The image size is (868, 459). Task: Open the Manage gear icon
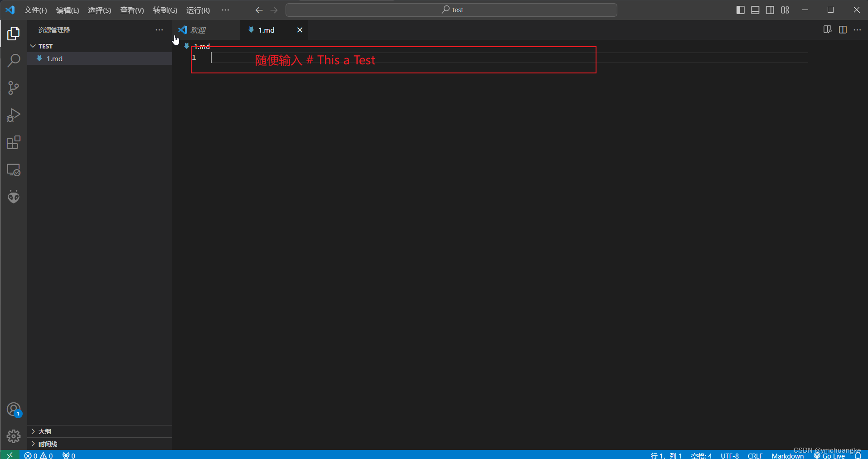(14, 436)
